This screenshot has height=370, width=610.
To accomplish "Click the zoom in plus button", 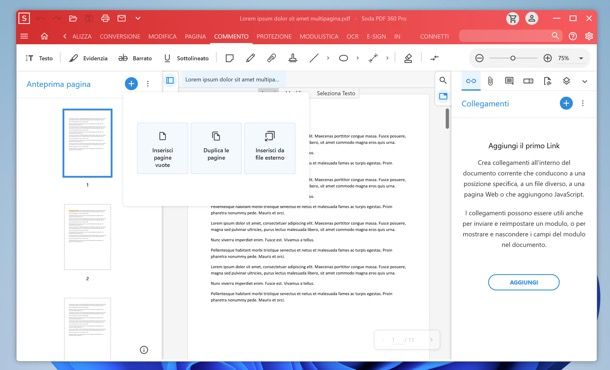I will coord(547,58).
